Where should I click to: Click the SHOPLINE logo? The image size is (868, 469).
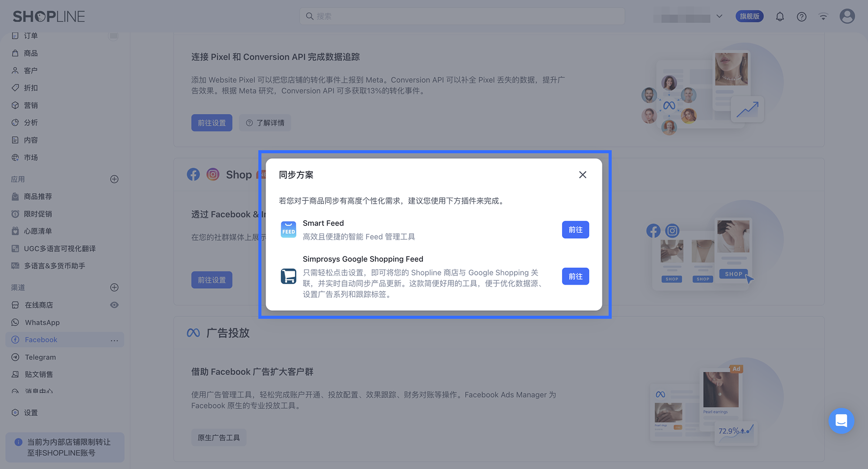pyautogui.click(x=49, y=16)
